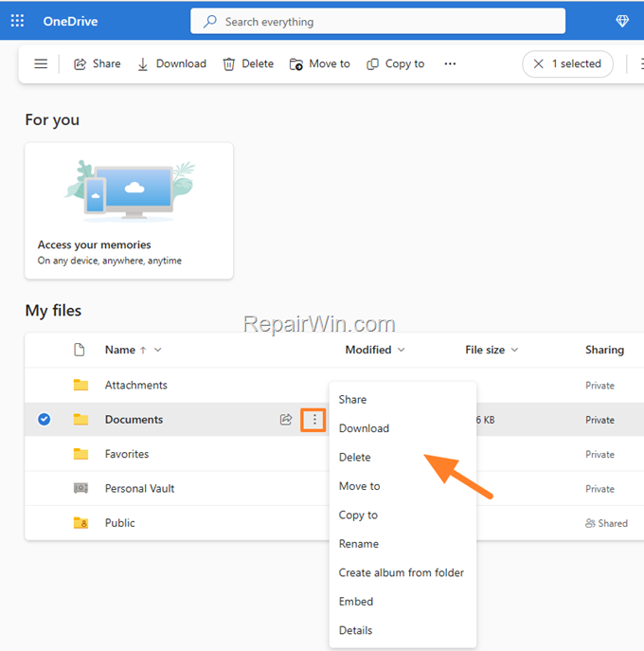644x651 pixels.
Task: Choose Details from the context menu
Action: 402,631
